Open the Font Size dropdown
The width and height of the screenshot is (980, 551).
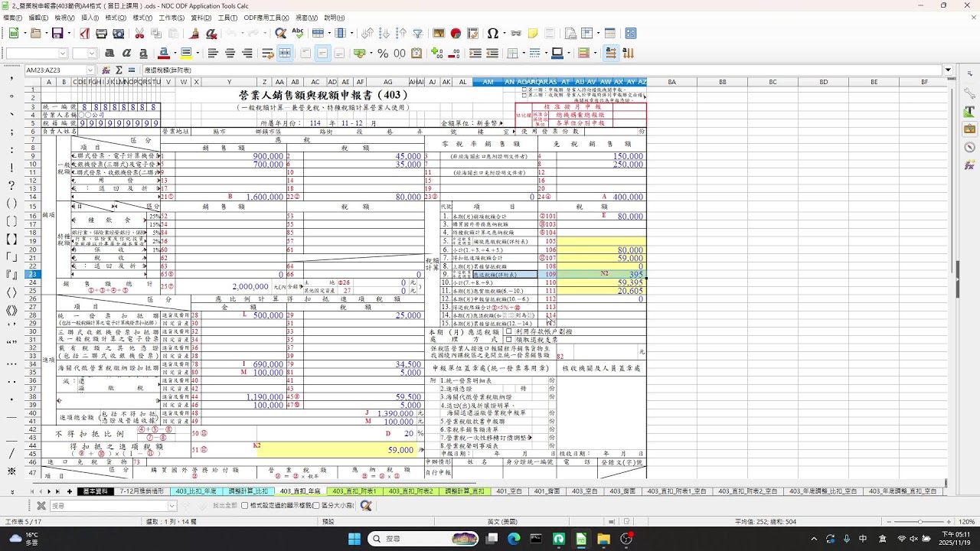(92, 54)
